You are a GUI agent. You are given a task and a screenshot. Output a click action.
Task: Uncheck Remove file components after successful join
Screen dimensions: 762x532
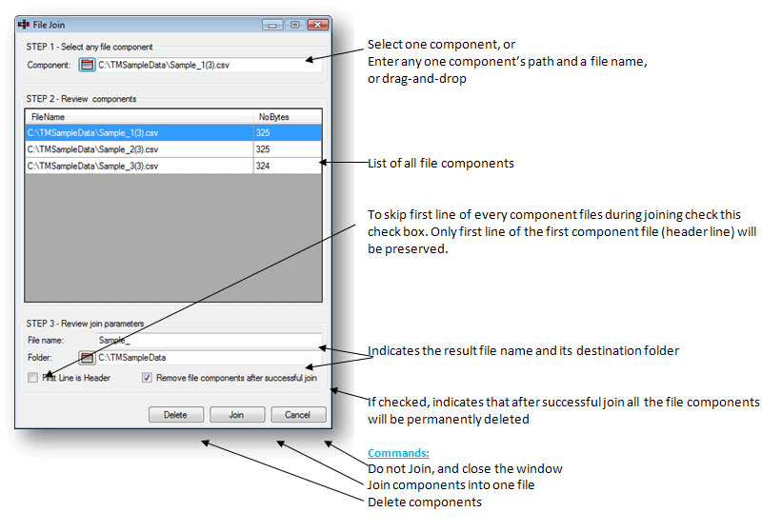click(x=147, y=378)
